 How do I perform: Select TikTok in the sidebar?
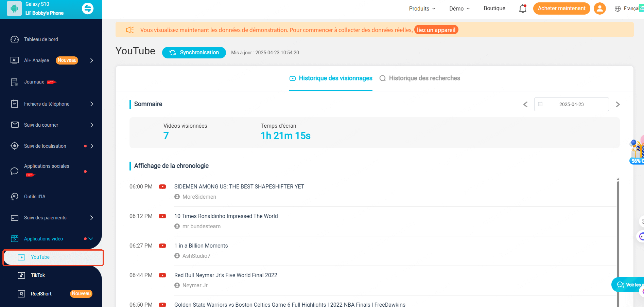pos(38,275)
